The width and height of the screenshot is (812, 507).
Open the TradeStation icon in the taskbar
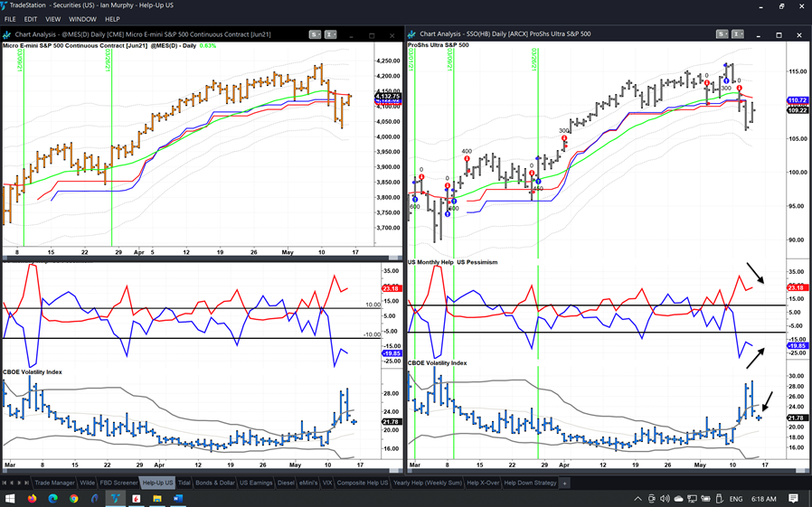pyautogui.click(x=116, y=499)
